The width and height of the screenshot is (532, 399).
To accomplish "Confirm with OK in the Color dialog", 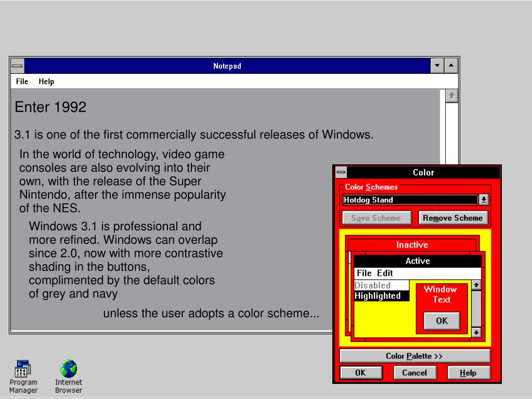I will (361, 372).
